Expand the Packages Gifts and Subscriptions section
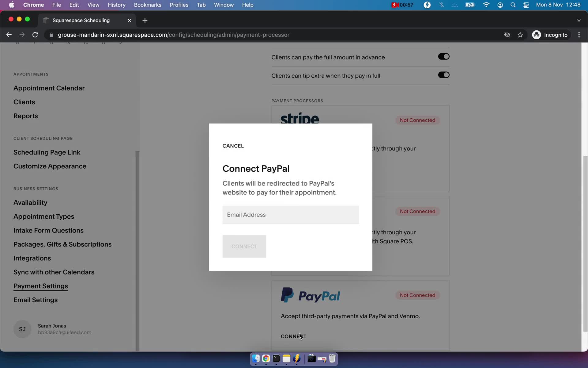Viewport: 588px width, 368px height. (x=62, y=244)
